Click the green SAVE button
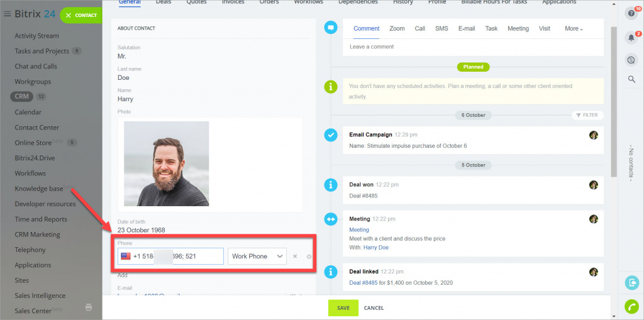The image size is (644, 320). (x=343, y=307)
